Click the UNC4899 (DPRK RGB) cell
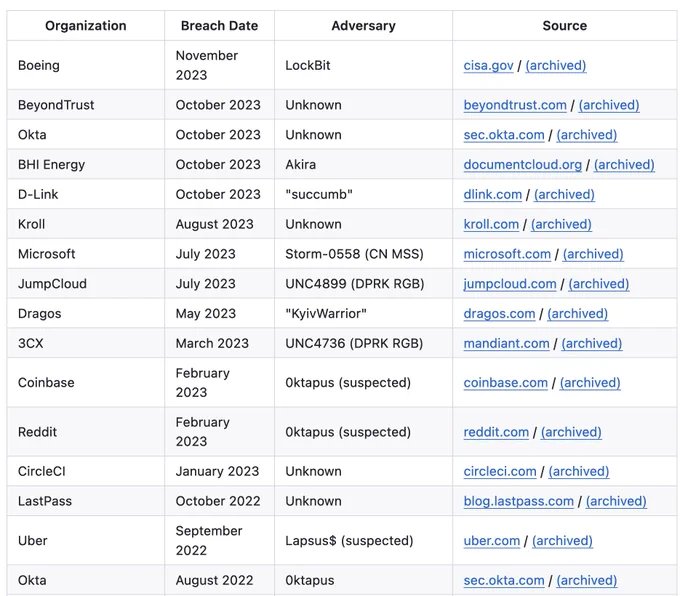Viewport: 680px width, 596px height. (363, 284)
